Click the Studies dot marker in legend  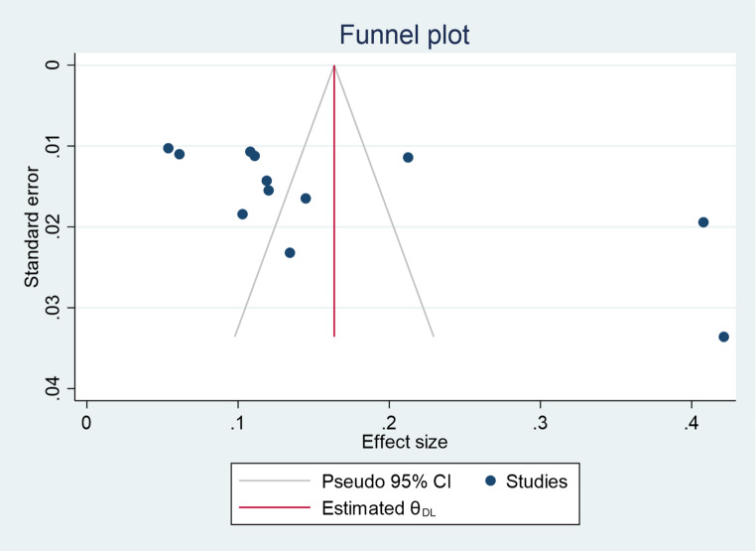[490, 482]
